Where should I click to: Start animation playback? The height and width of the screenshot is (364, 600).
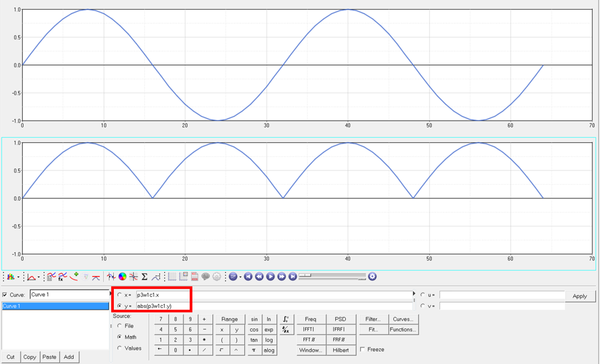click(270, 277)
